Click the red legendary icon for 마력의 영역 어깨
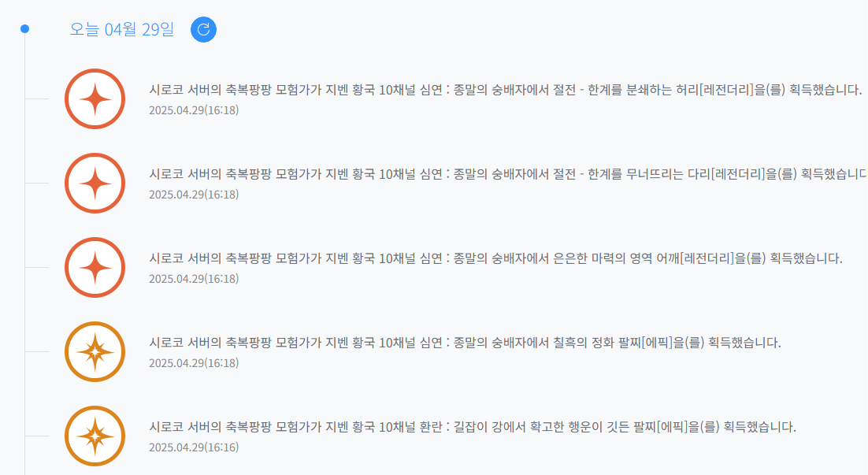The image size is (868, 475). 95,267
